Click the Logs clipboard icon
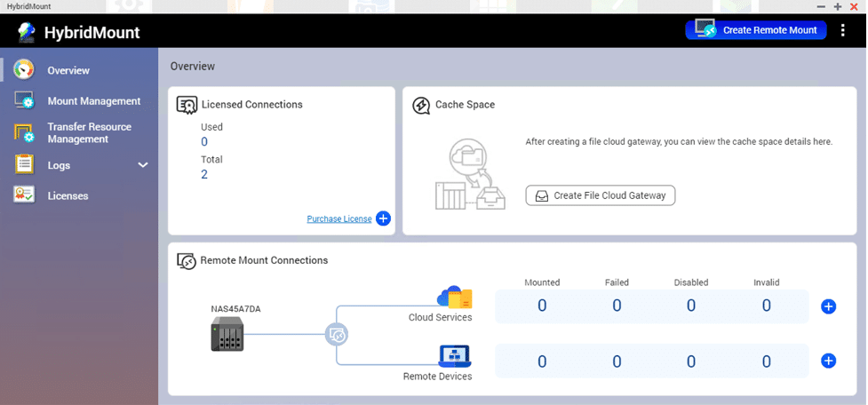This screenshot has width=868, height=405. pos(24,165)
